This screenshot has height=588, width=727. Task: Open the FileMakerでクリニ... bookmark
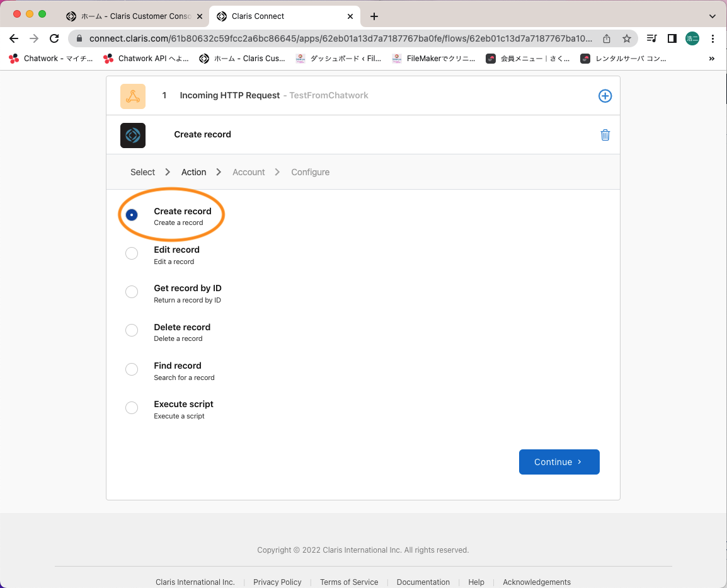pos(433,59)
